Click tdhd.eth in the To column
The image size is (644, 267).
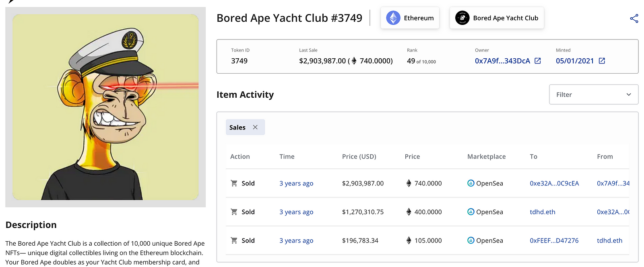[x=543, y=212]
